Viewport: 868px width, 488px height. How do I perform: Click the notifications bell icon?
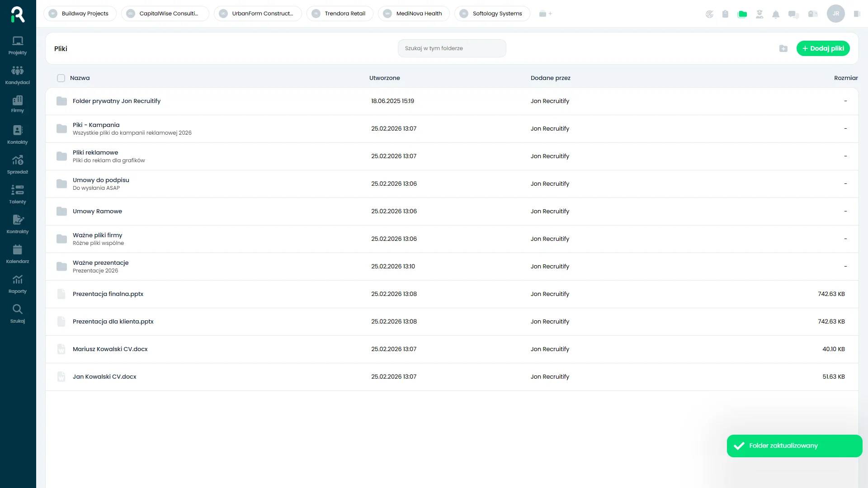[776, 14]
